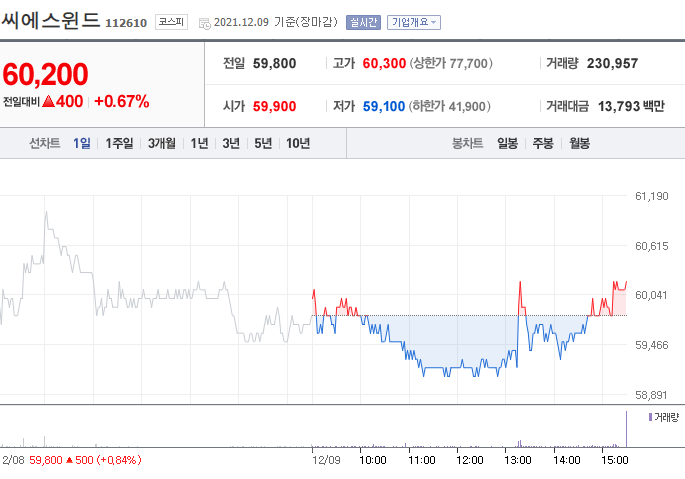Screen dimensions: 685x479
Task: Click the 10:00 time axis label
Action: (x=373, y=460)
